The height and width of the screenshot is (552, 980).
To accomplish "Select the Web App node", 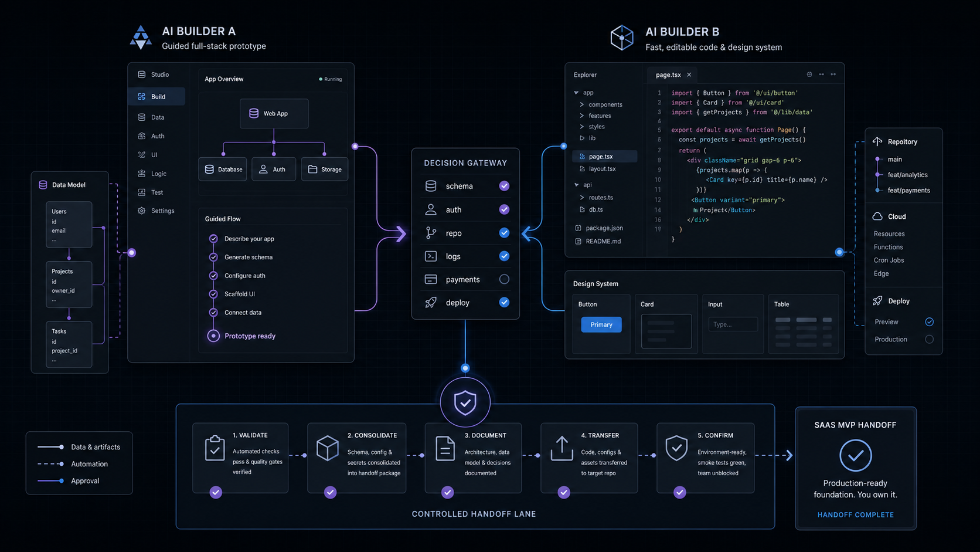I will click(274, 113).
